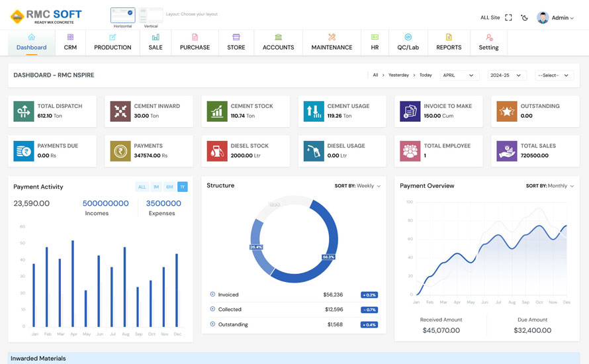Open the REPORTS menu
Image resolution: width=589 pixels, height=364 pixels.
(449, 42)
